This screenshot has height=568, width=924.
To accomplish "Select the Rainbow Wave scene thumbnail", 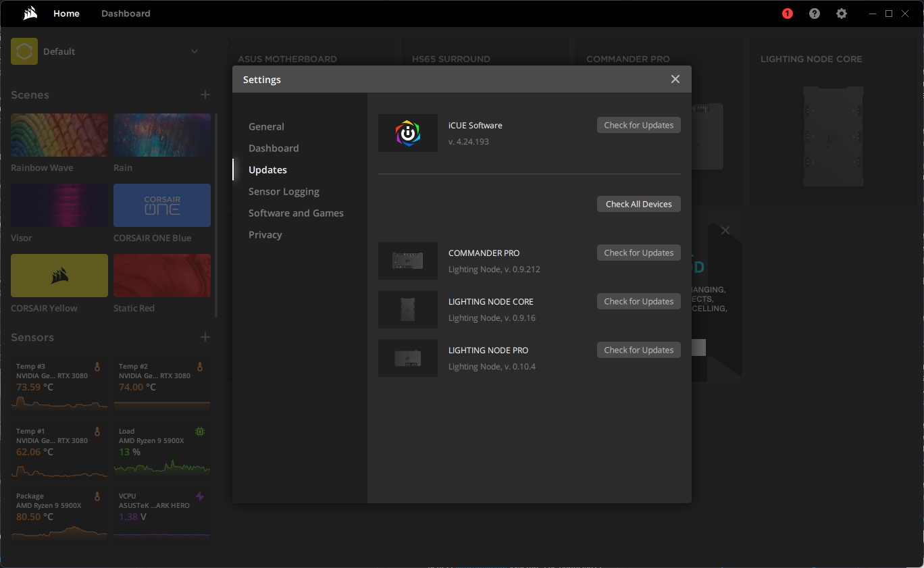I will (x=59, y=135).
